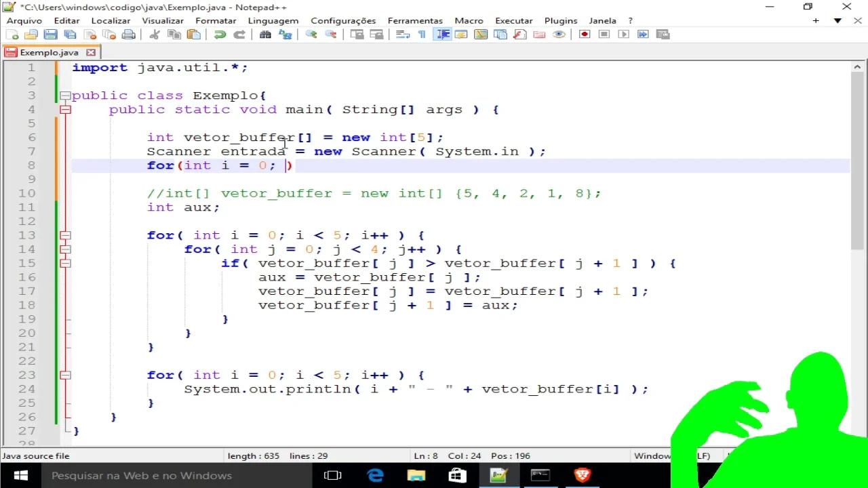Image resolution: width=868 pixels, height=488 pixels.
Task: Collapse the main method fold marker
Action: [65, 109]
